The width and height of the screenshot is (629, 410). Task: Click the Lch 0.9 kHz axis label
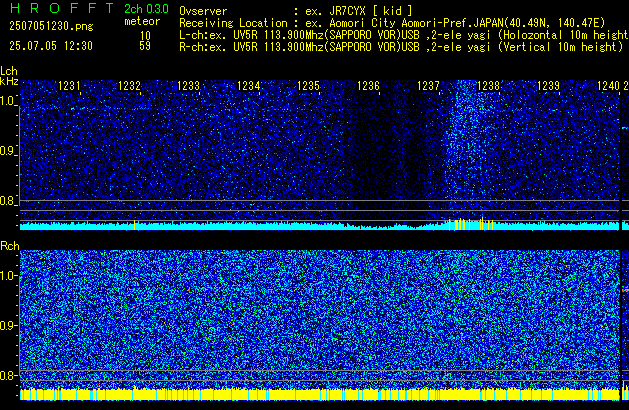(8, 151)
